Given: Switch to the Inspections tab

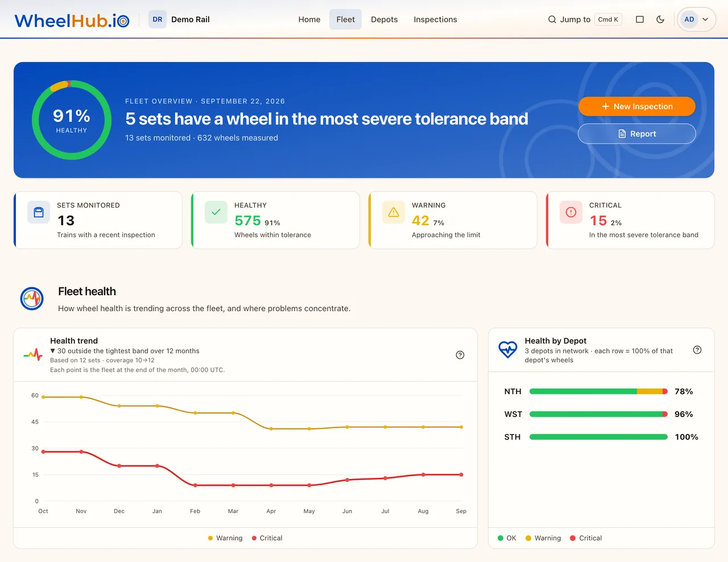Looking at the screenshot, I should [435, 19].
